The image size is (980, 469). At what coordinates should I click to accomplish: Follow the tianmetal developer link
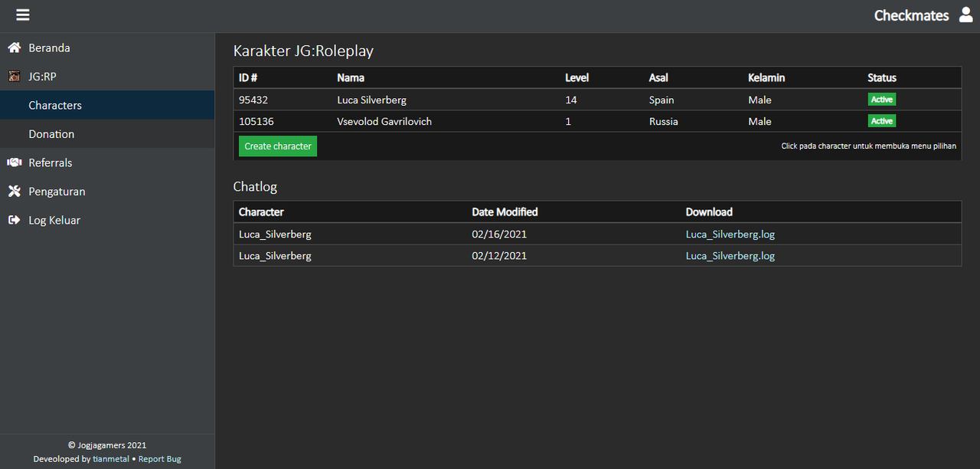pos(111,459)
